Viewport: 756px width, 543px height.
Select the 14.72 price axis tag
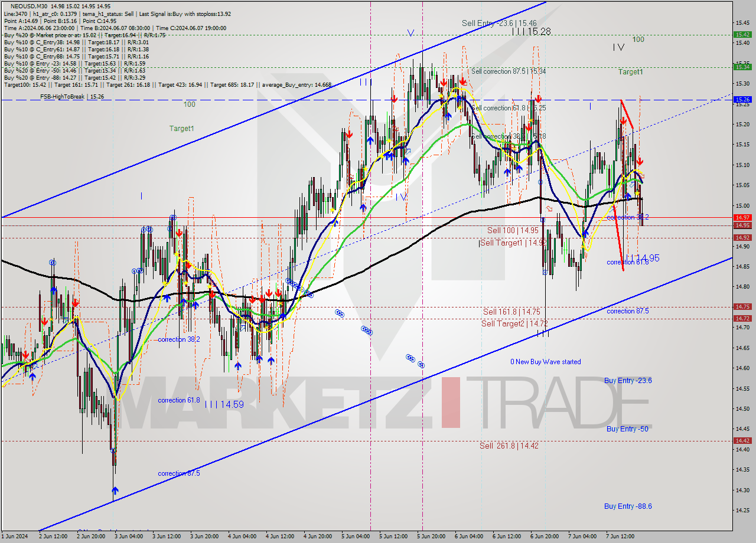(x=742, y=318)
